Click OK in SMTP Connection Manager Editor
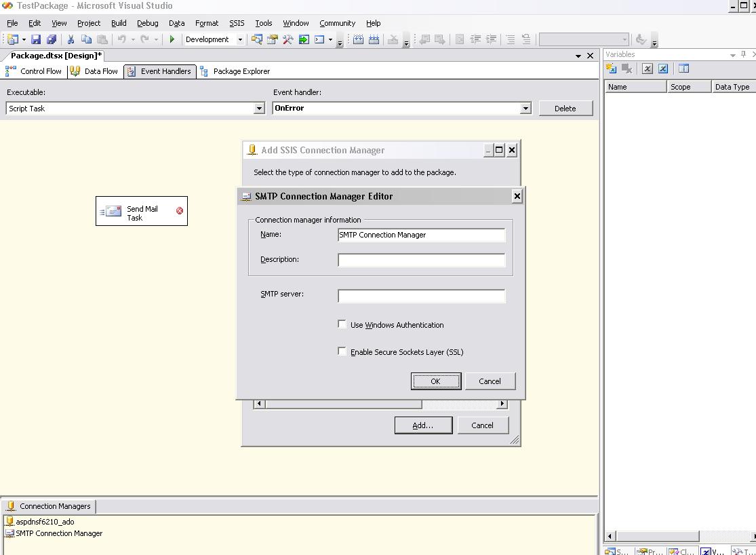 435,381
